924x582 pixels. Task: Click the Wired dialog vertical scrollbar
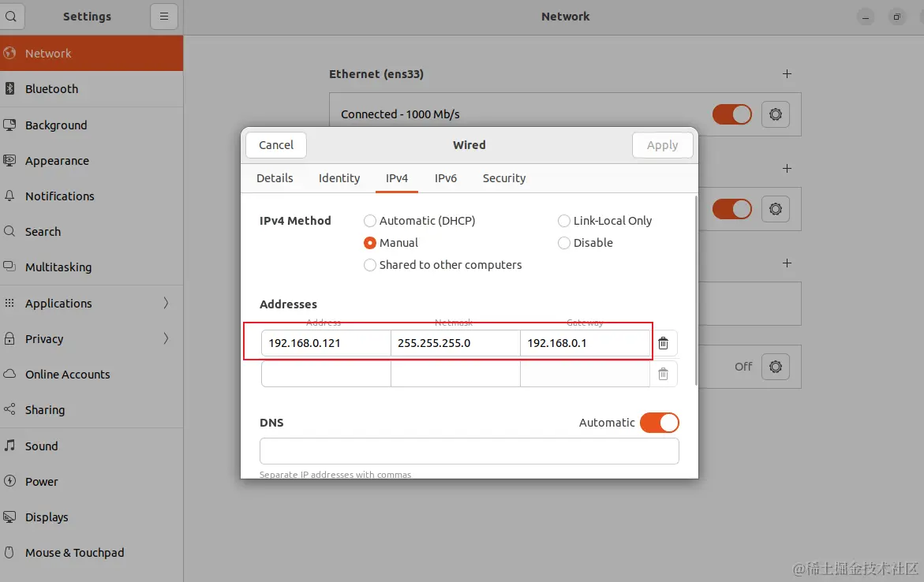click(696, 291)
